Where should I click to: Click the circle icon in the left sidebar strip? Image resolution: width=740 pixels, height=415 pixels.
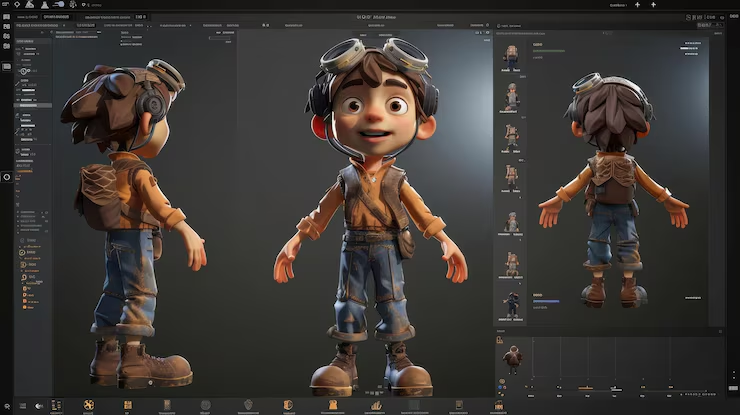pyautogui.click(x=7, y=177)
